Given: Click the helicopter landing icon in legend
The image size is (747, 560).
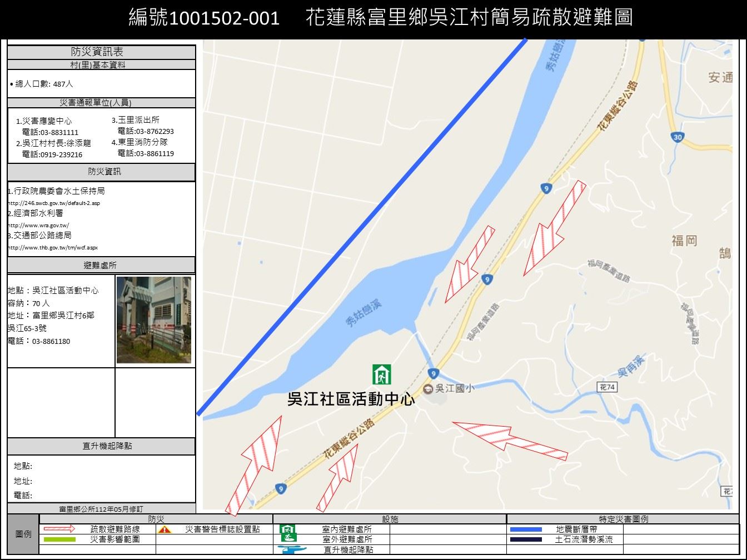Looking at the screenshot, I should pos(292,549).
